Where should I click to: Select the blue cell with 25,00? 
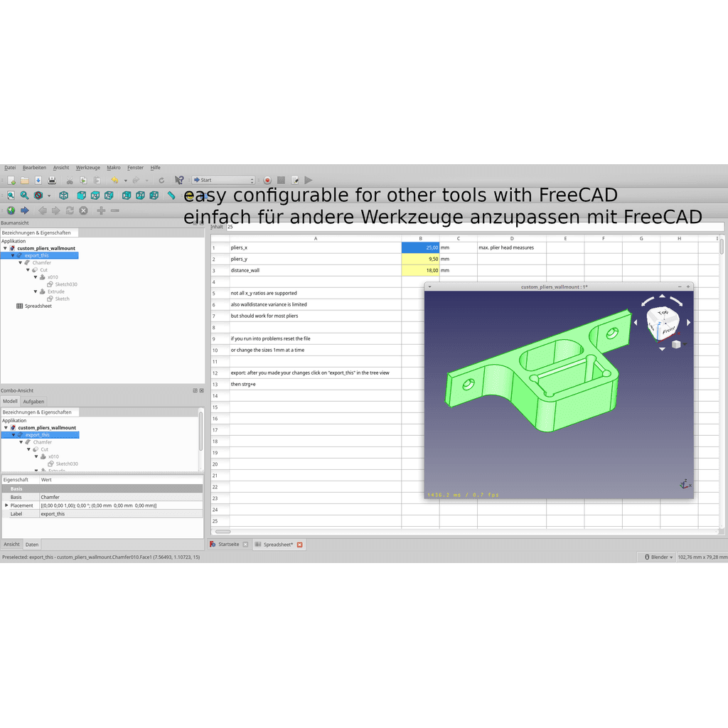(420, 247)
